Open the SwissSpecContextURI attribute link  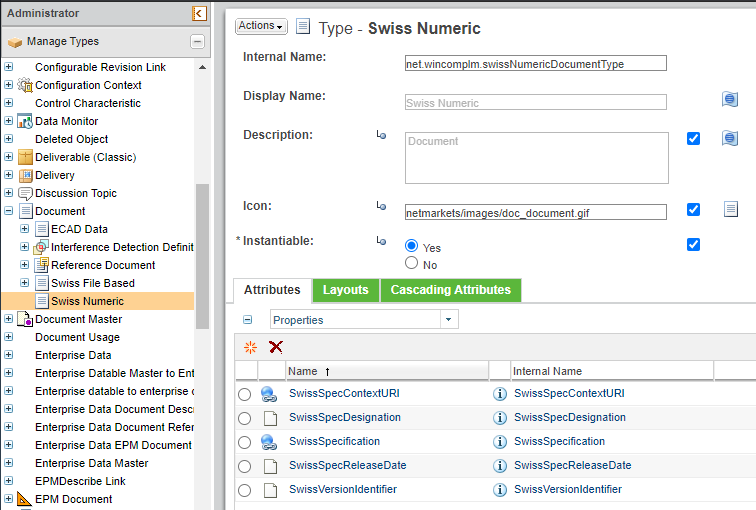pos(344,393)
